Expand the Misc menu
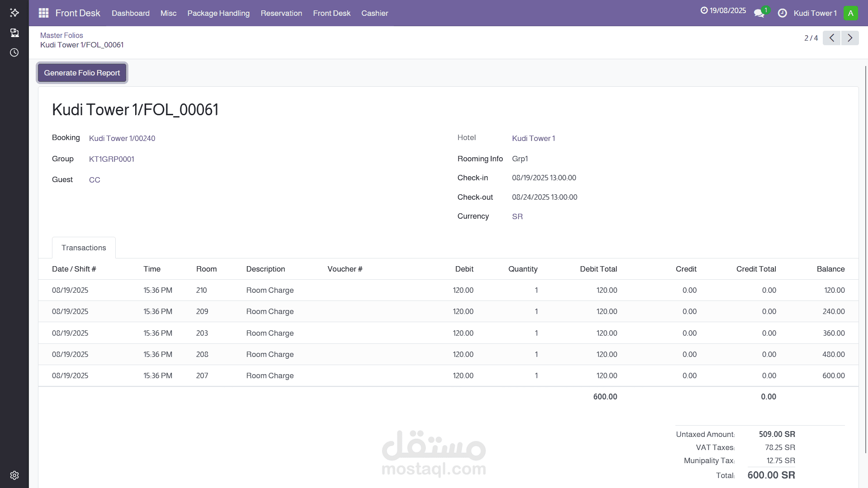This screenshot has width=868, height=488. point(168,13)
